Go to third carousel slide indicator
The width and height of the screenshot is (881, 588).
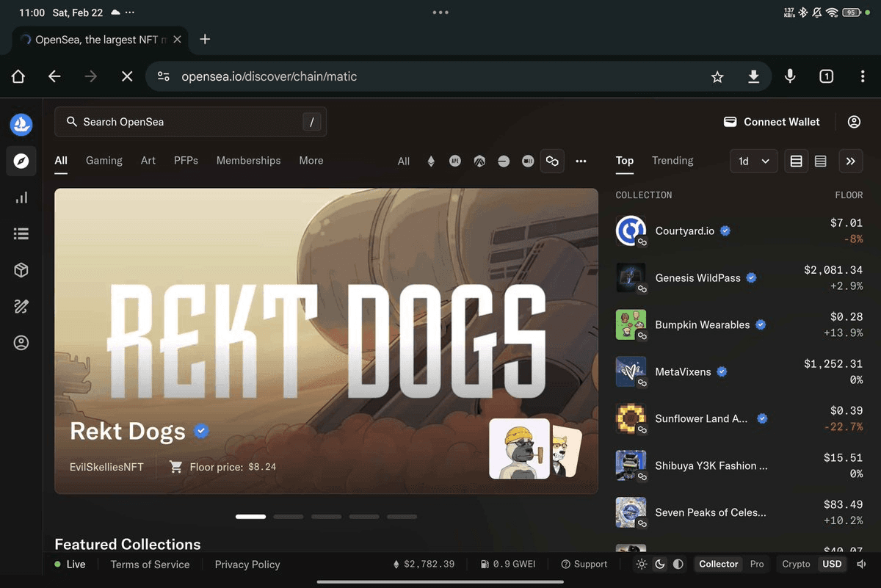(x=326, y=517)
